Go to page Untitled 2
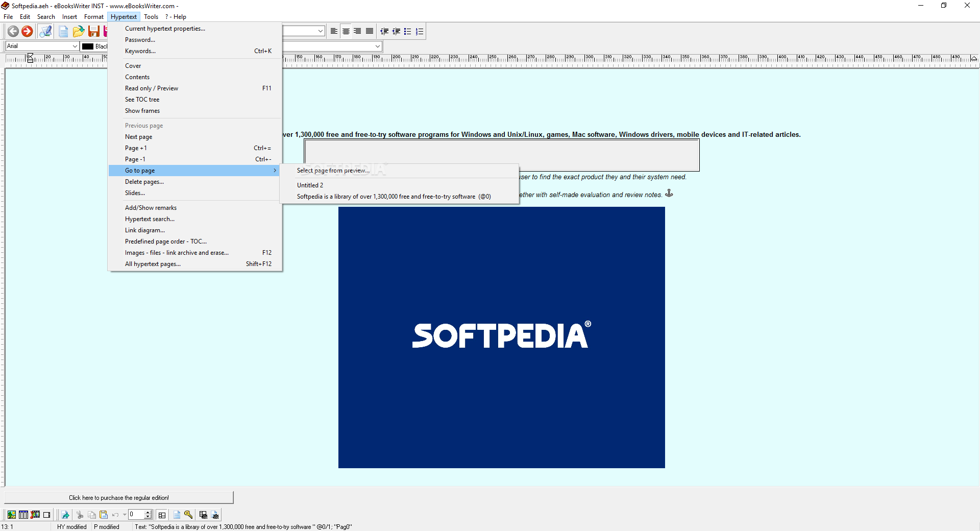This screenshot has height=531, width=980. coord(399,185)
